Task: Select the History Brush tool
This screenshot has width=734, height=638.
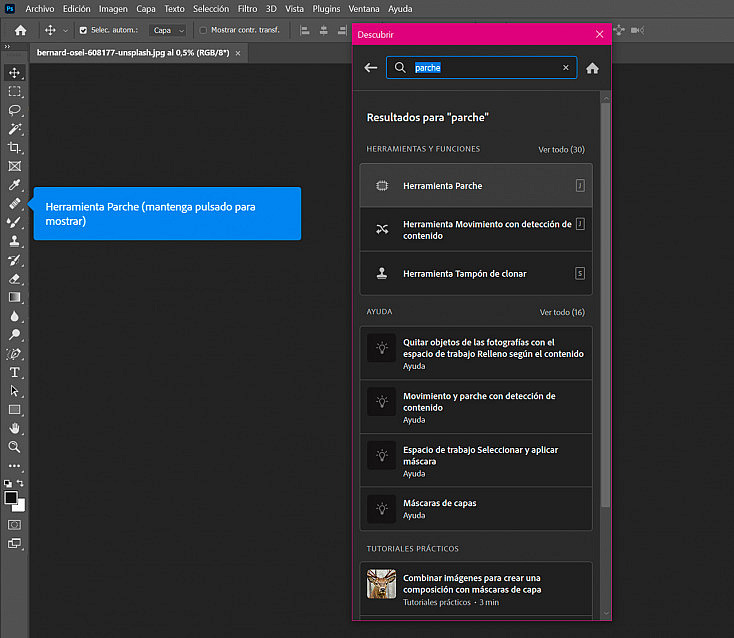Action: [x=15, y=260]
